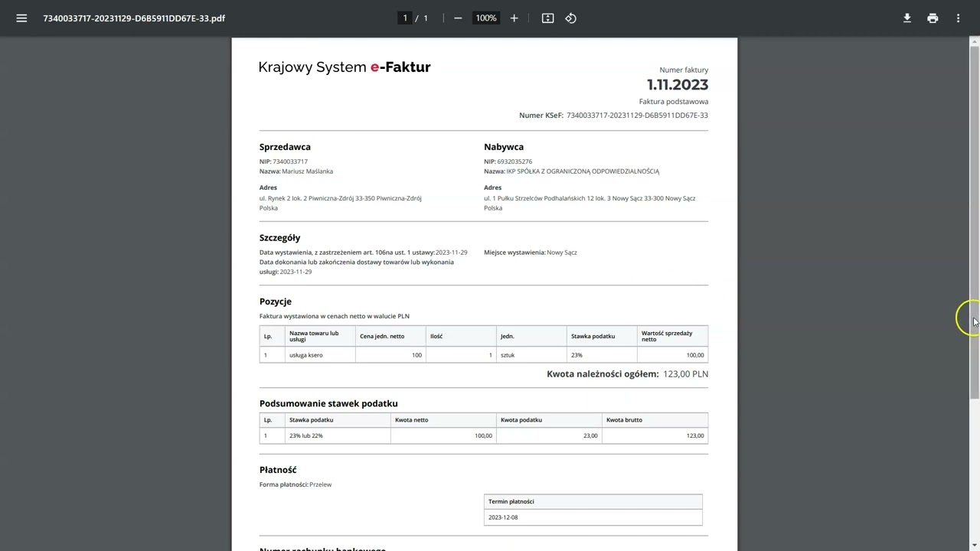Click the current page number field
Image resolution: width=980 pixels, height=551 pixels.
click(x=405, y=18)
